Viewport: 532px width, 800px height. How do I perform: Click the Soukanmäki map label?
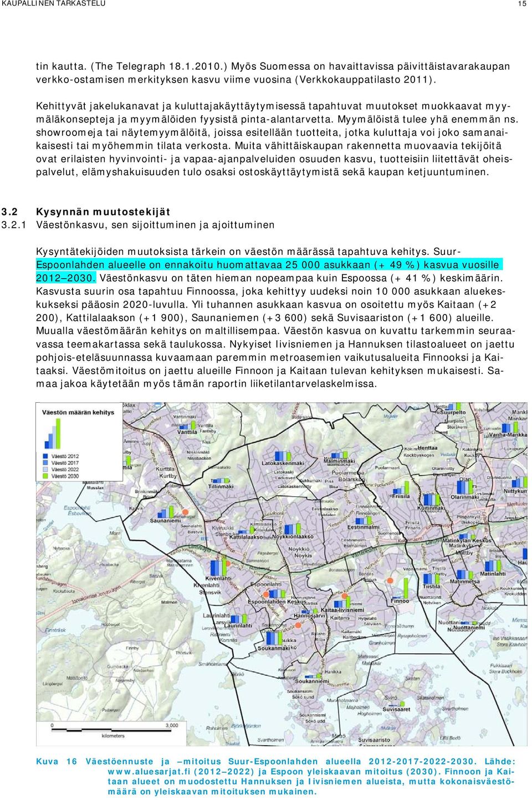274,648
